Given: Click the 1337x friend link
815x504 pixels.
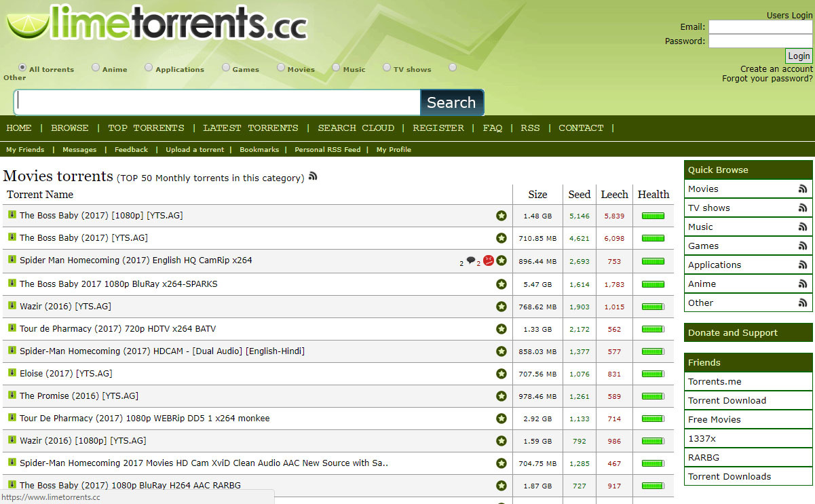Looking at the screenshot, I should tap(702, 439).
